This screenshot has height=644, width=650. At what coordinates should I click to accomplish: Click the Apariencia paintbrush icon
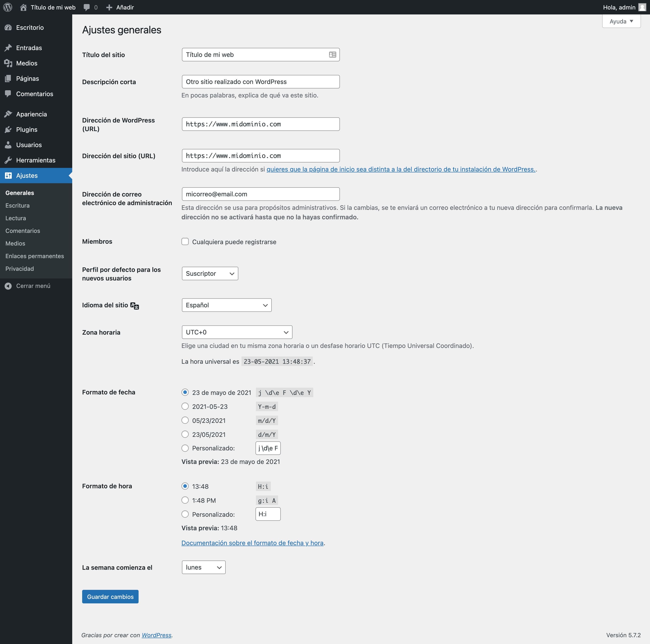click(x=8, y=114)
